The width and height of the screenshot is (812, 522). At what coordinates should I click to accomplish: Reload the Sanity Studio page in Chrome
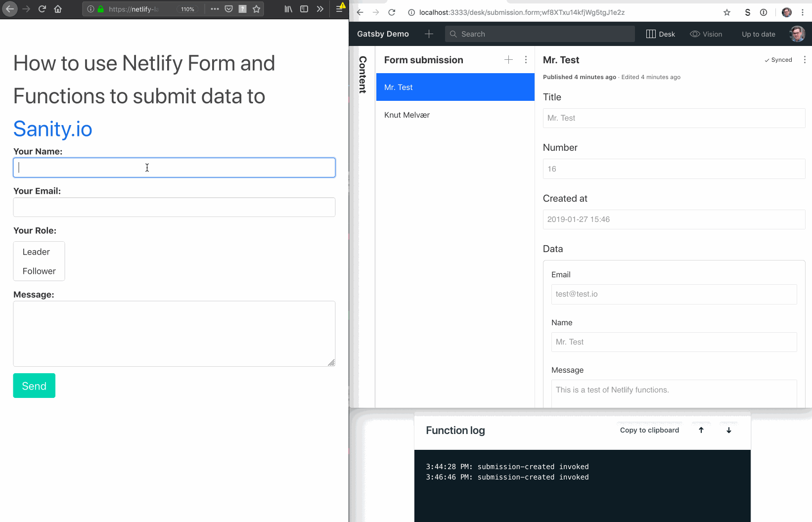point(392,12)
